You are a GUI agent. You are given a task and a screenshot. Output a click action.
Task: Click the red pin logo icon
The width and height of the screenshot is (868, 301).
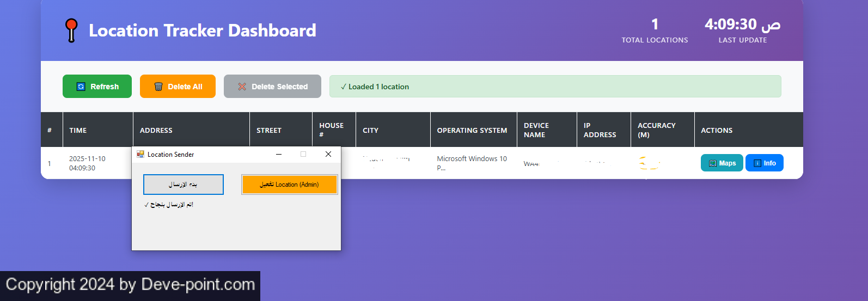[x=71, y=30]
